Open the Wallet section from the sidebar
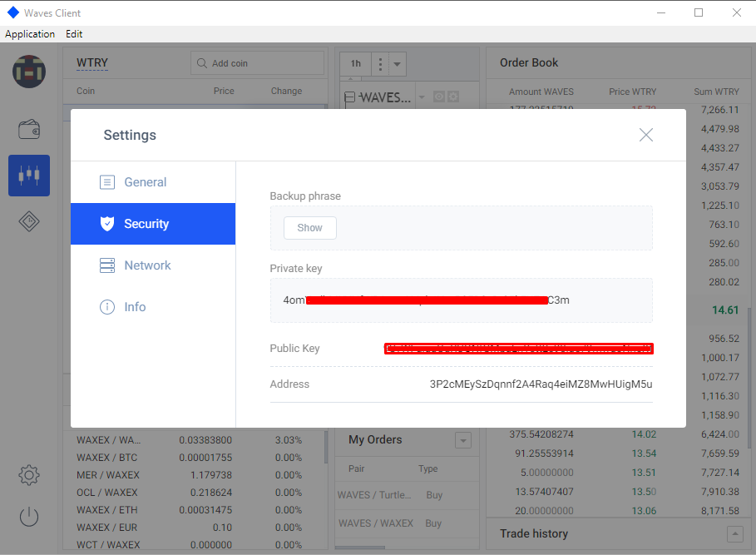 click(x=29, y=129)
